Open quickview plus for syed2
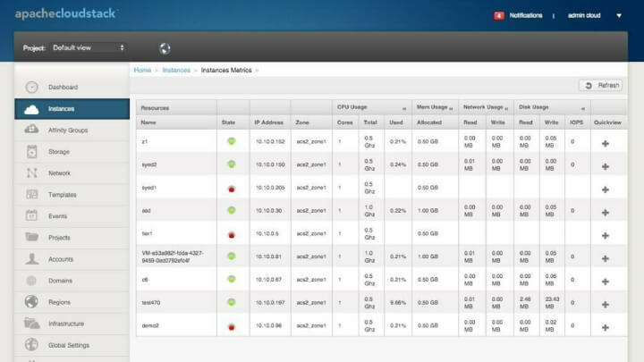 click(x=605, y=166)
